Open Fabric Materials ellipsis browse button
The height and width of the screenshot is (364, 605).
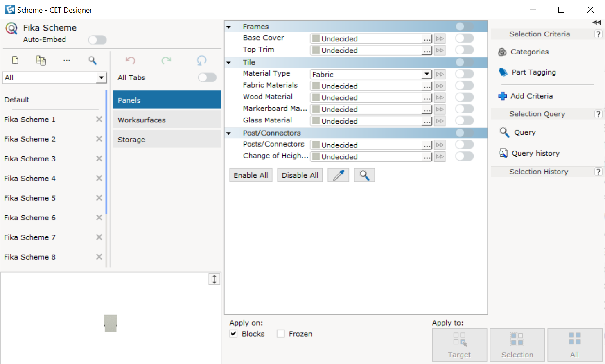[427, 86]
